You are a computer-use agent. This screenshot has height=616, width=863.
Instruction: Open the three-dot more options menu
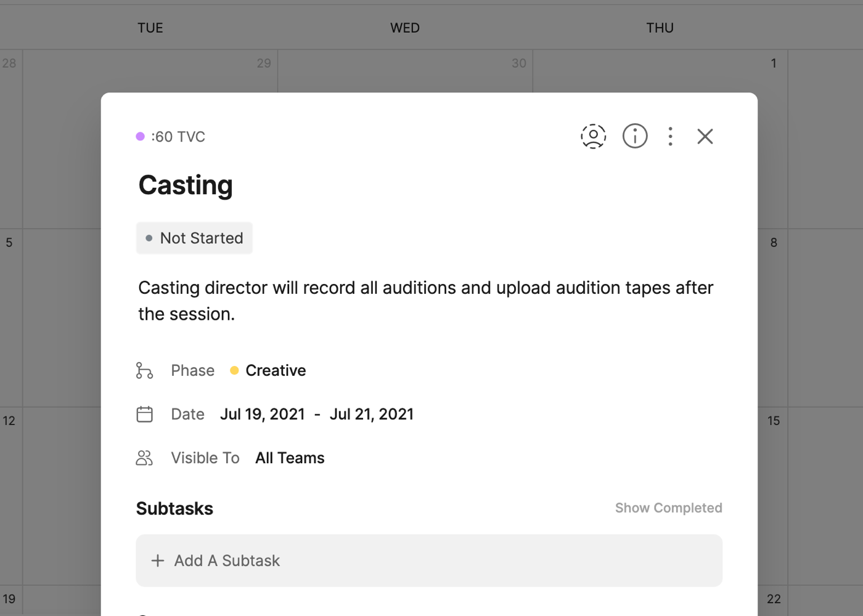(670, 136)
